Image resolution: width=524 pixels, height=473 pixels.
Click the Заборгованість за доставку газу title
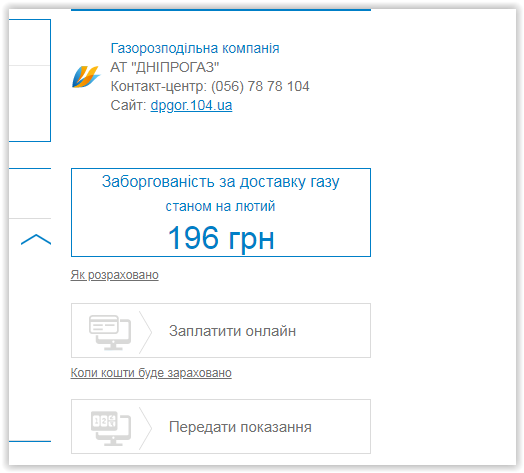[x=221, y=182]
